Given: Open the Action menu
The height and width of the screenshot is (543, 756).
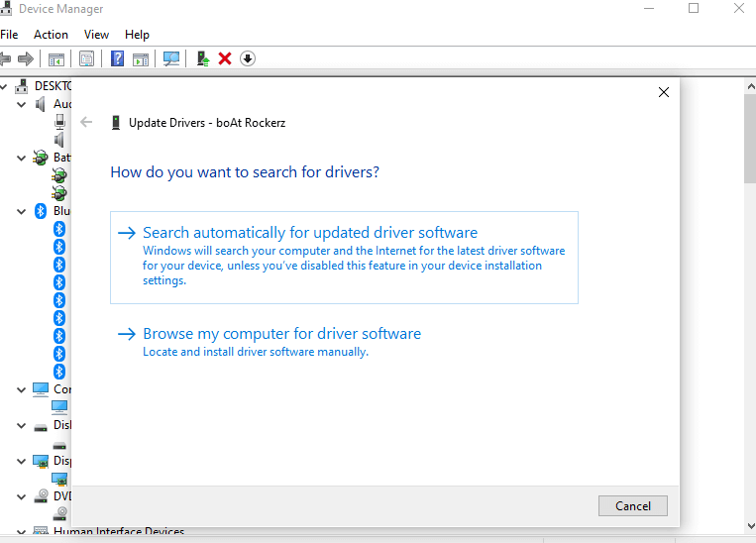Looking at the screenshot, I should coord(51,35).
